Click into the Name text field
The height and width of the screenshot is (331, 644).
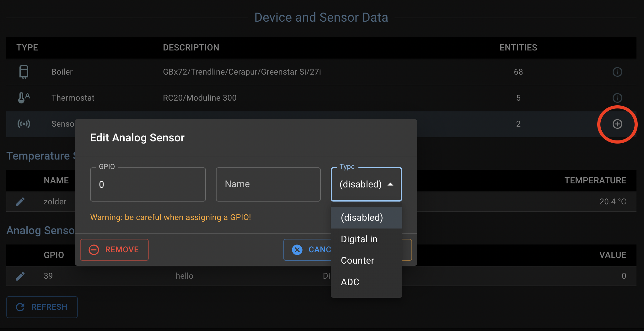268,184
